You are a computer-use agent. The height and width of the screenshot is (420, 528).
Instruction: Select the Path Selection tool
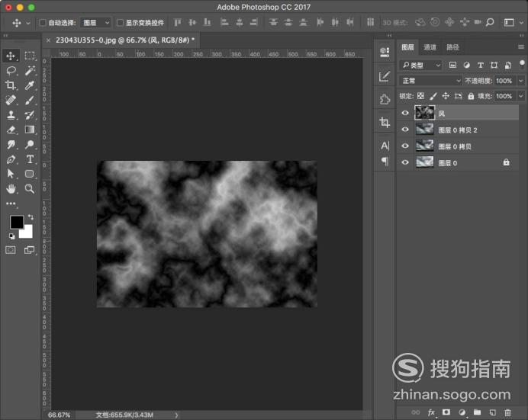click(x=11, y=174)
